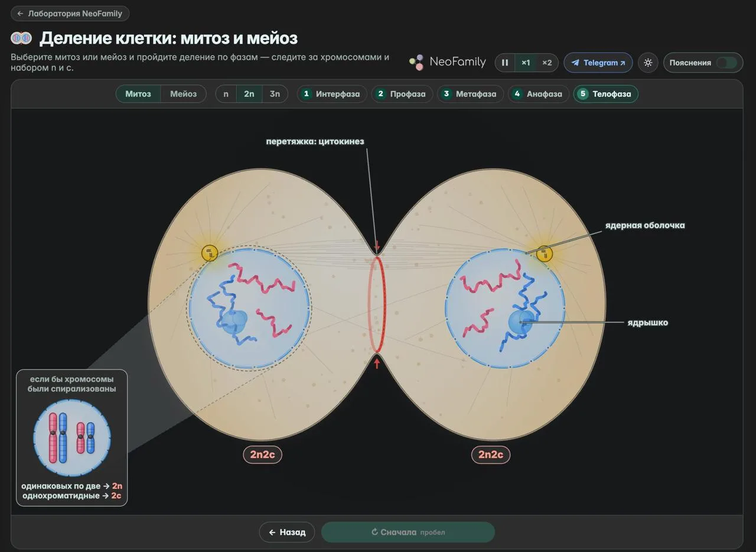Click the Деление клетки: митоз и мейоз heading

(x=168, y=38)
